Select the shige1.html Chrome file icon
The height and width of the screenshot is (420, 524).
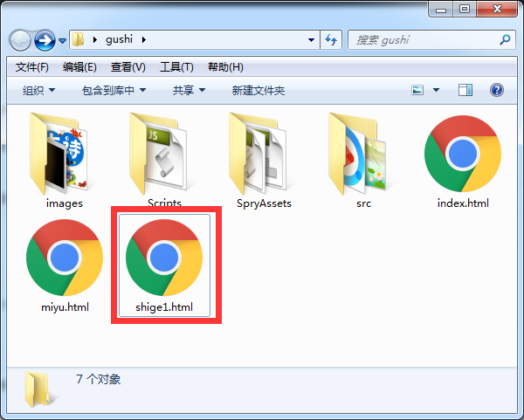164,258
